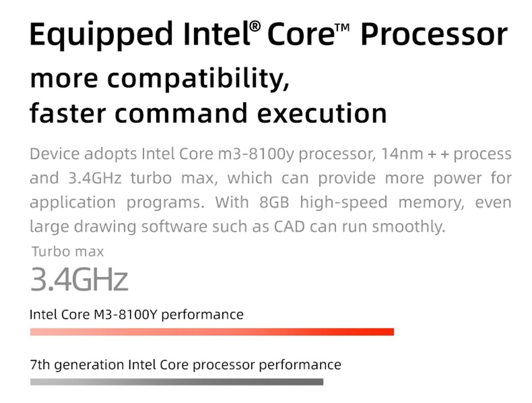Click the red M3-8100Y performance bar

pos(212,332)
